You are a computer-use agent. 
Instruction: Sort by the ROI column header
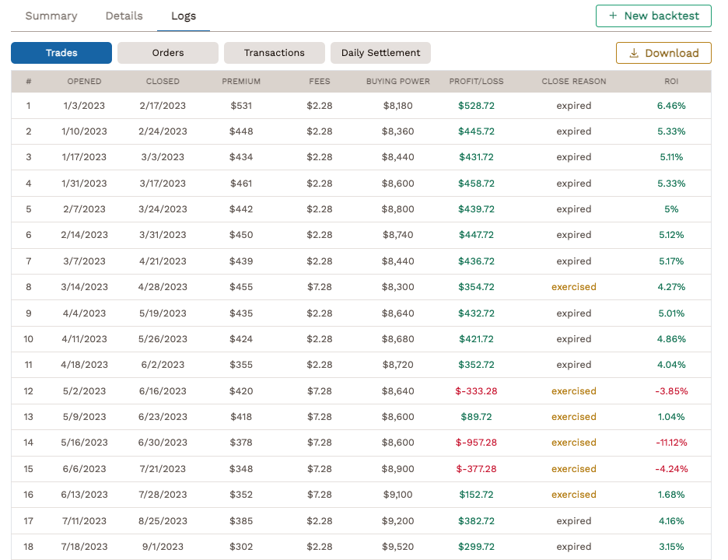click(671, 81)
